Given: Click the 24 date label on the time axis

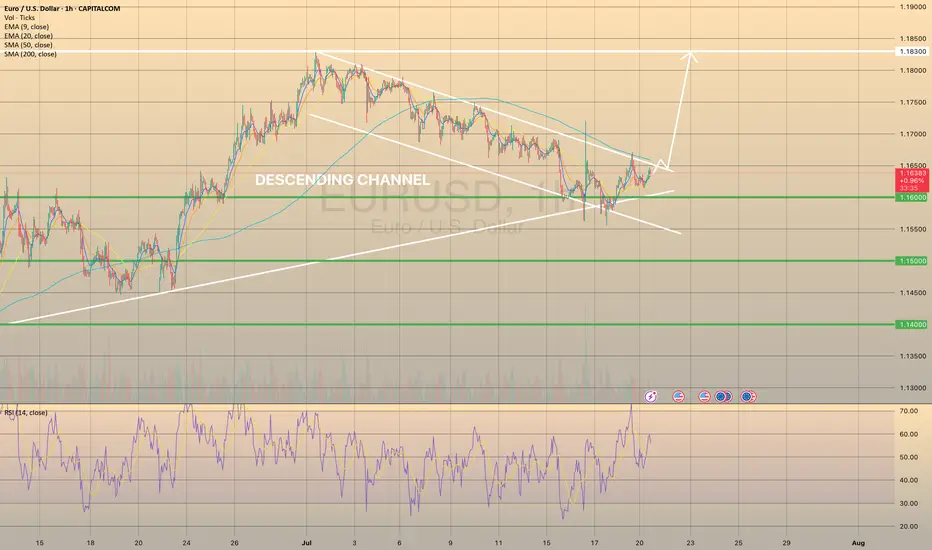Looking at the screenshot, I should tap(186, 543).
